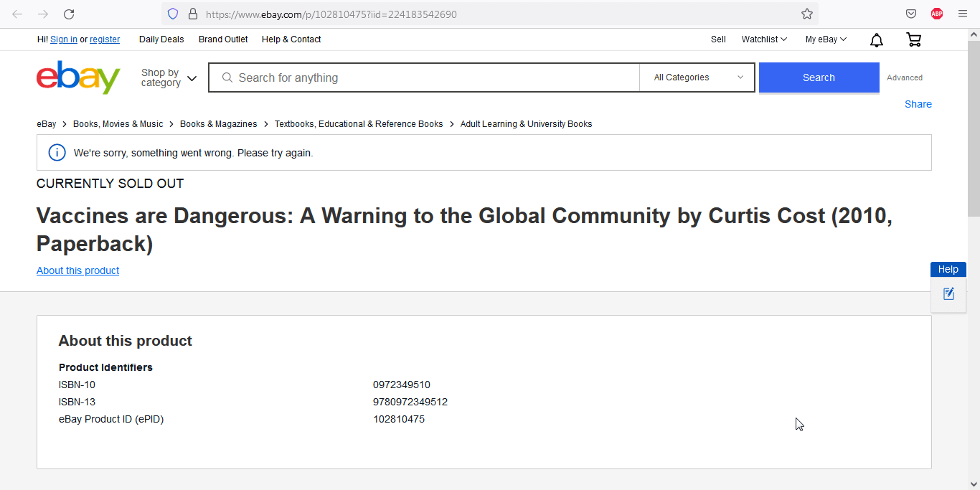Reload the page with refresh icon

tap(69, 14)
